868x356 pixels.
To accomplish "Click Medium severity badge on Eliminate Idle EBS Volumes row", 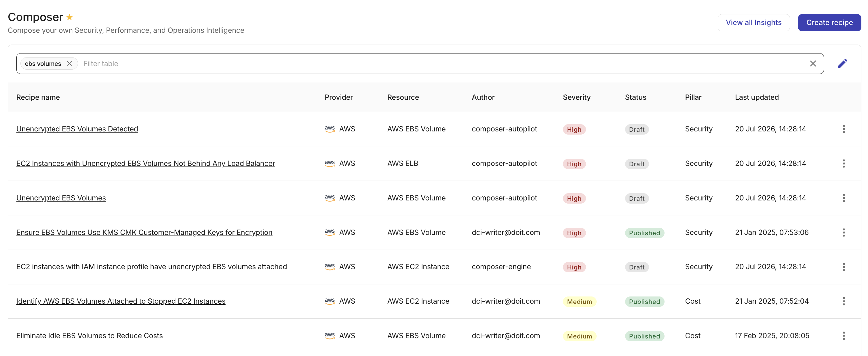I will 579,336.
